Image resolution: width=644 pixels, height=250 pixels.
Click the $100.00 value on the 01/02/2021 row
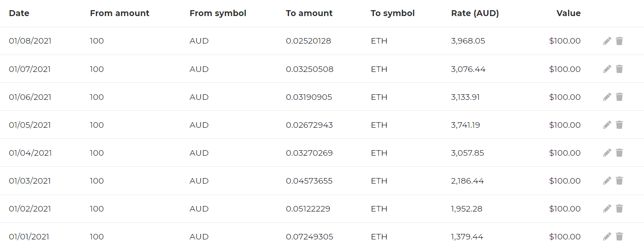click(x=565, y=209)
